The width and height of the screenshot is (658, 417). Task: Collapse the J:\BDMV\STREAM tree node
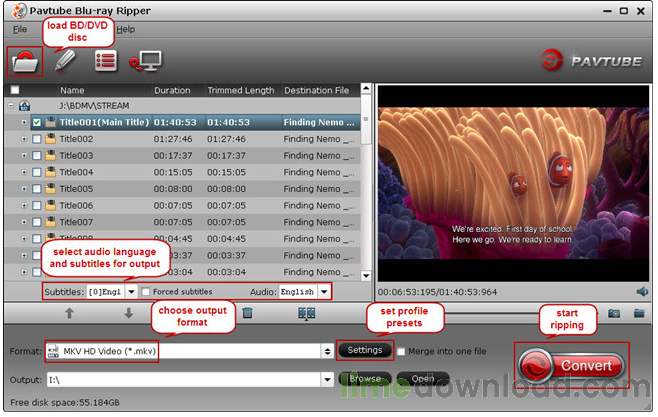point(11,106)
